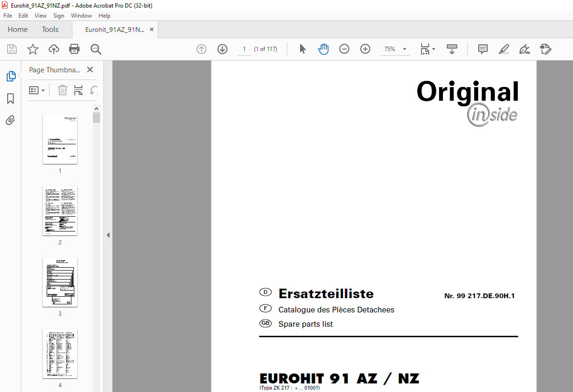Open Page Thumbnails pane icon in sidebar

pos(10,76)
